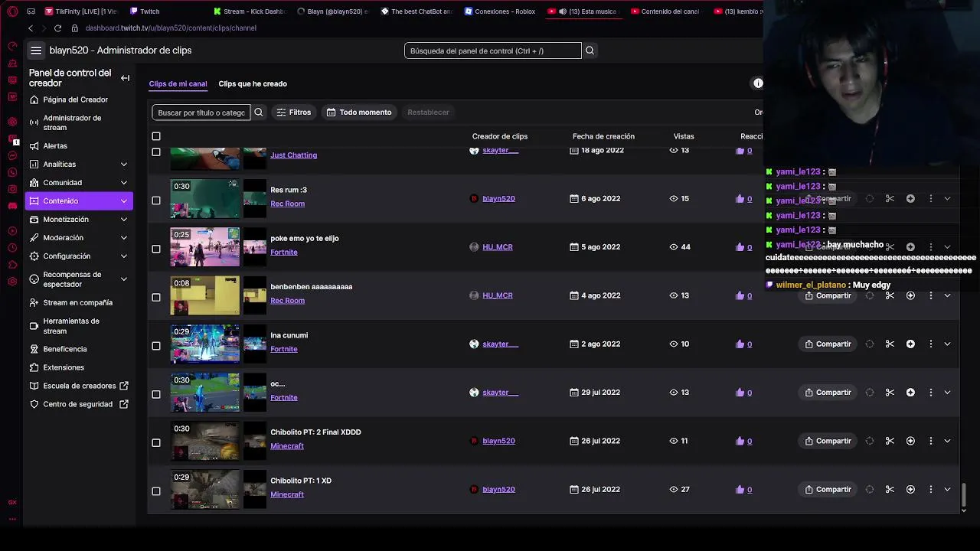Open Administrador de stream in sidebar
The width and height of the screenshot is (980, 551).
pos(72,122)
